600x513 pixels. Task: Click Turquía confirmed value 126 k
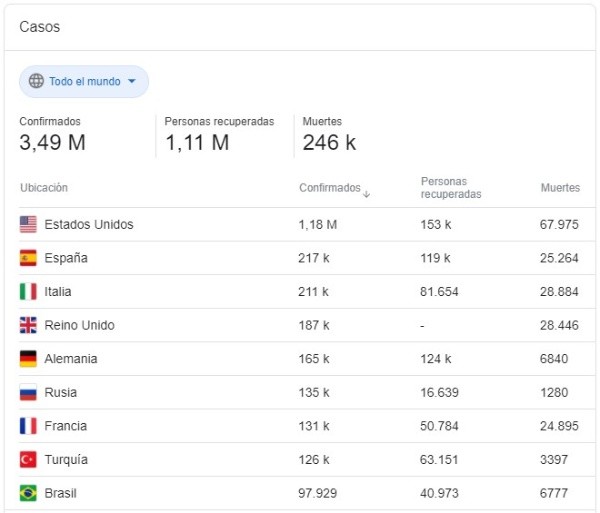[x=314, y=459]
